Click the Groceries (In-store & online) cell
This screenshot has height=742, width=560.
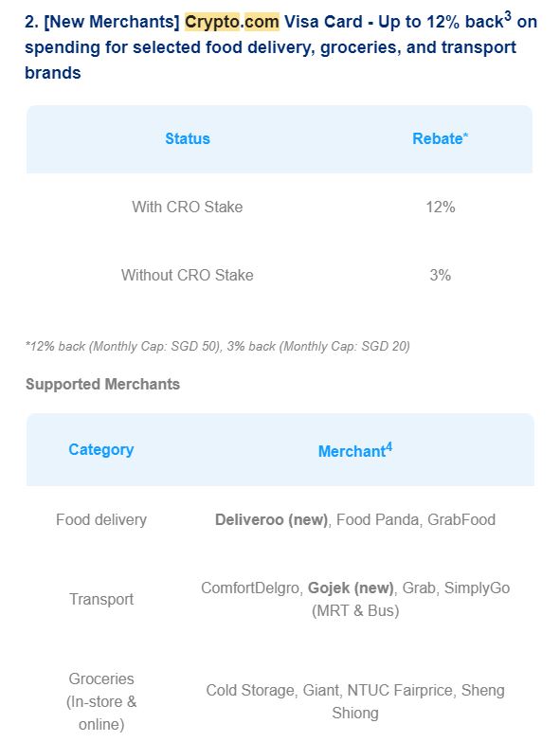(x=101, y=701)
